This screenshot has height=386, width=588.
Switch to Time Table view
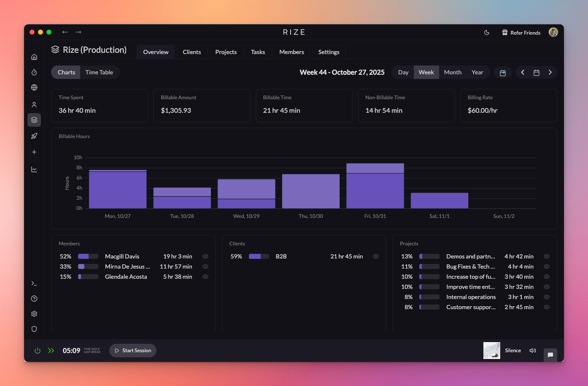pyautogui.click(x=99, y=72)
